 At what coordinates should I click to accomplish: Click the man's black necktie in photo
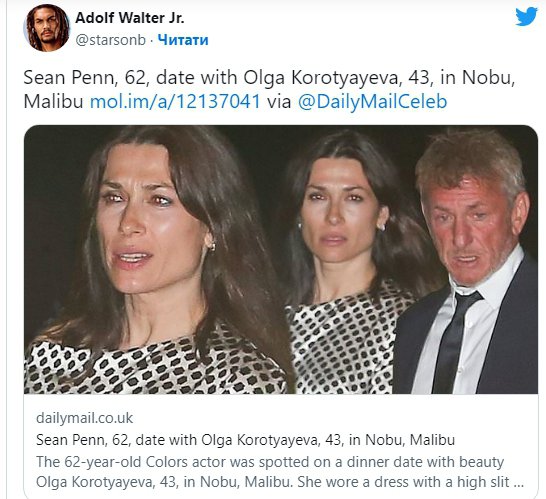click(x=453, y=341)
